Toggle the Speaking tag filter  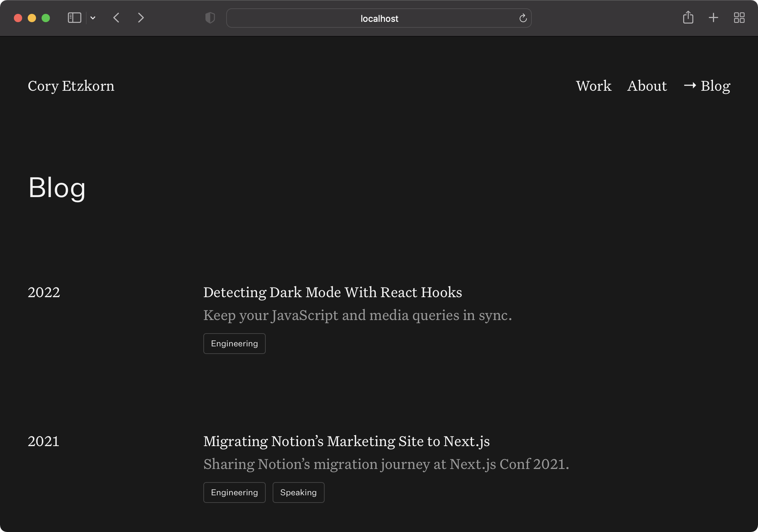298,492
